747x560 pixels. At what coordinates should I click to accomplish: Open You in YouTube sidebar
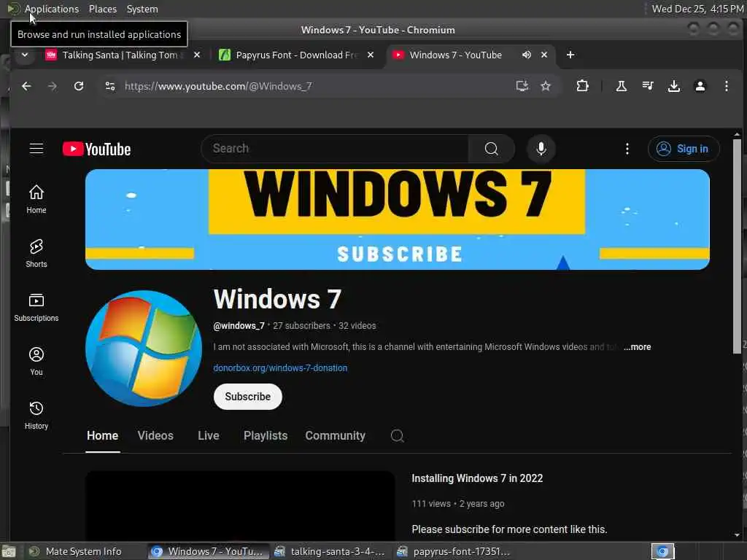click(36, 362)
